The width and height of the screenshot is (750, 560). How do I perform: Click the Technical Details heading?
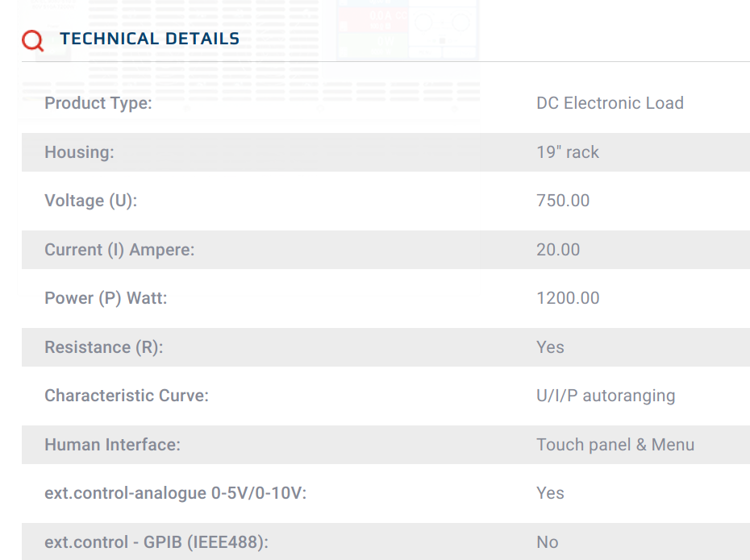(150, 39)
